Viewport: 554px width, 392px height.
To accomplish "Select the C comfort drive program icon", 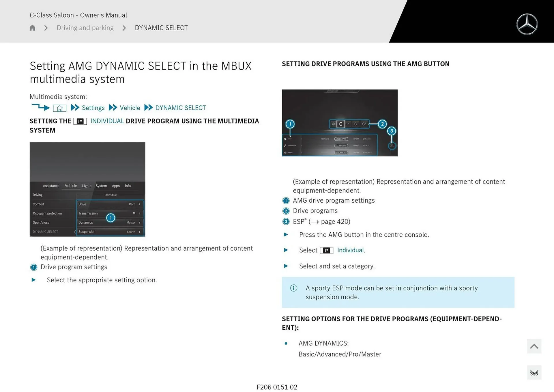I will point(341,124).
